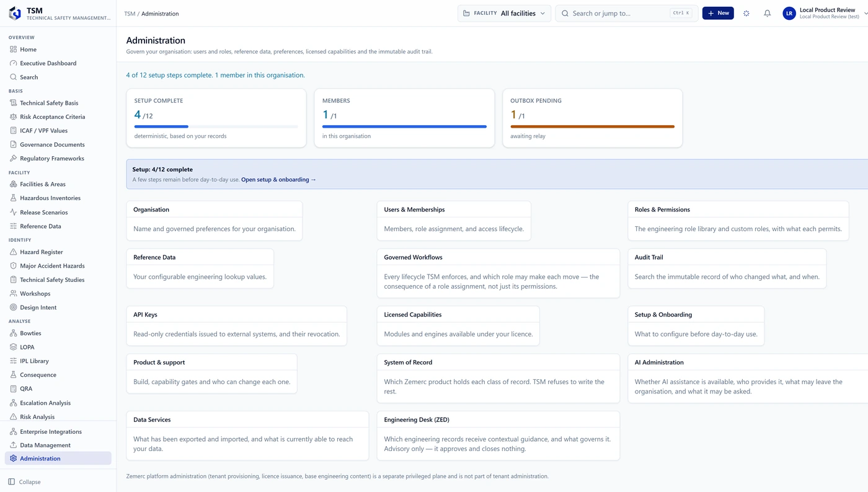This screenshot has width=868, height=492.
Task: Click the loading spinner icon in top bar
Action: pos(746,13)
